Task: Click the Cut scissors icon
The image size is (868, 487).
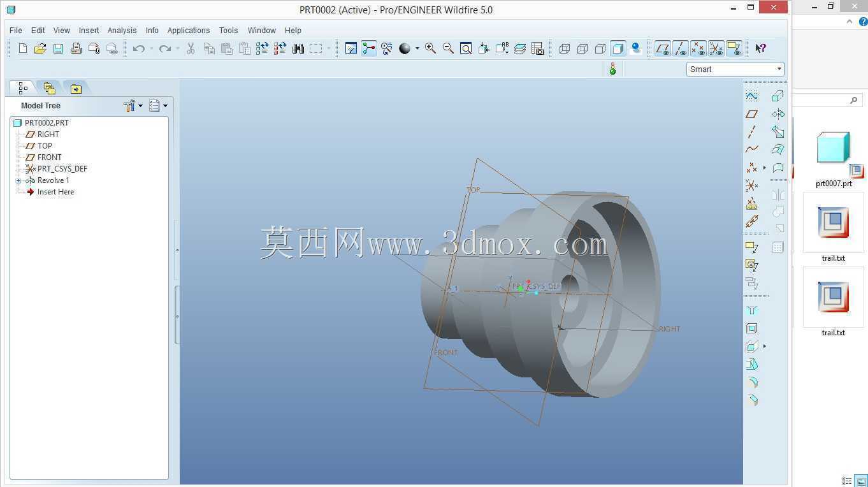Action: pos(191,48)
